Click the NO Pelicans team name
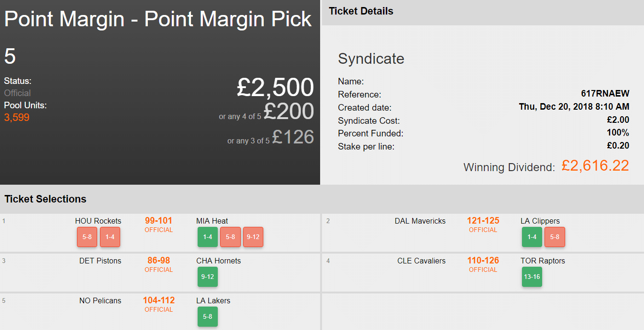Viewport: 644px width, 330px height. 100,301
